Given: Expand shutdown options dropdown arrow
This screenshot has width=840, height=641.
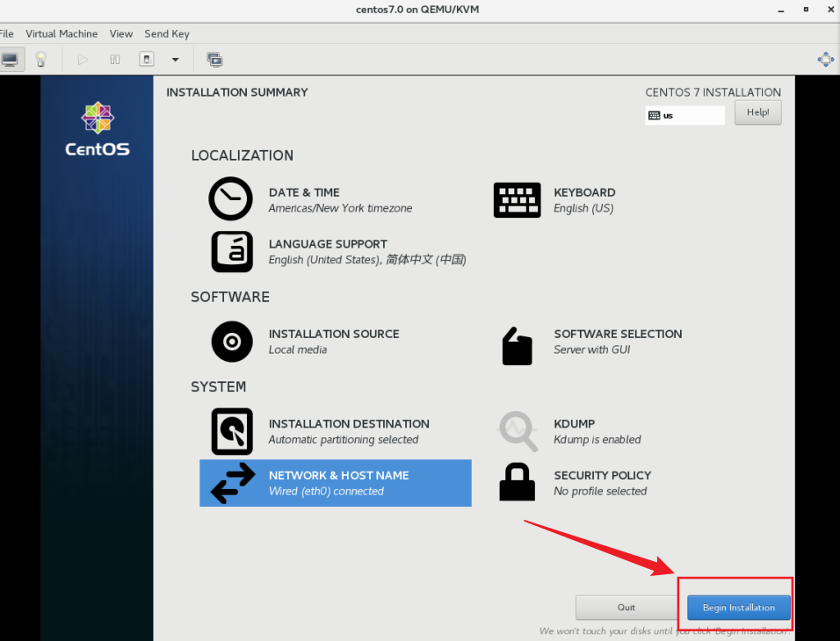Looking at the screenshot, I should tap(175, 60).
